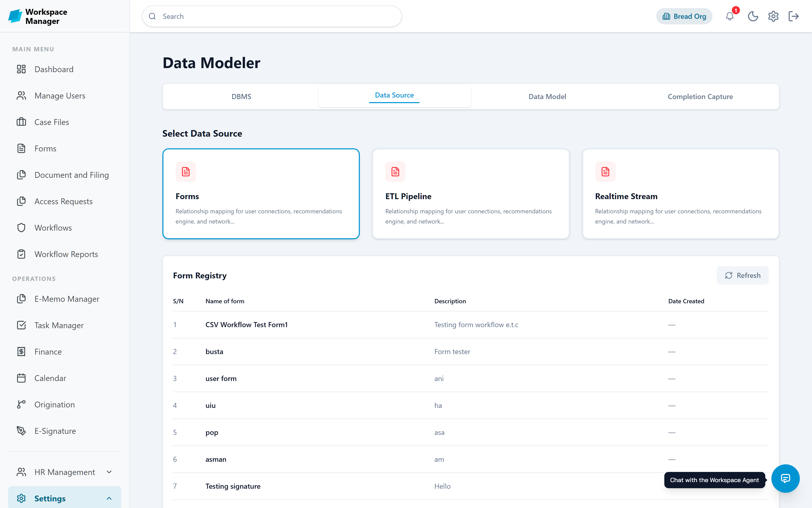This screenshot has width=812, height=508.
Task: Click the E-Signature pen icon
Action: [21, 431]
